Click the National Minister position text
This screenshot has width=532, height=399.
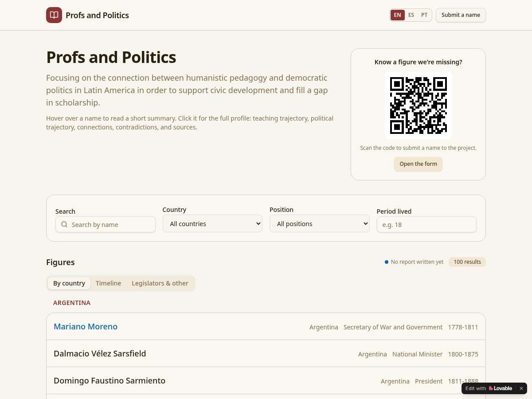pos(418,354)
